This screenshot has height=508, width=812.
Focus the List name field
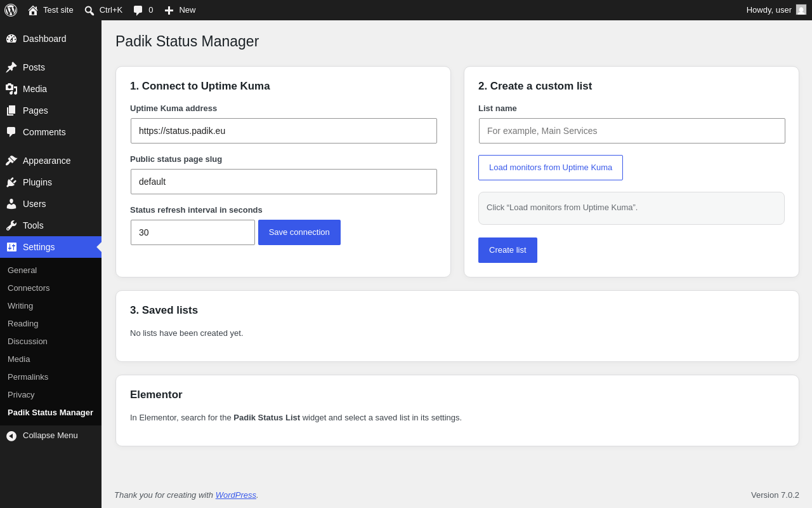632,131
